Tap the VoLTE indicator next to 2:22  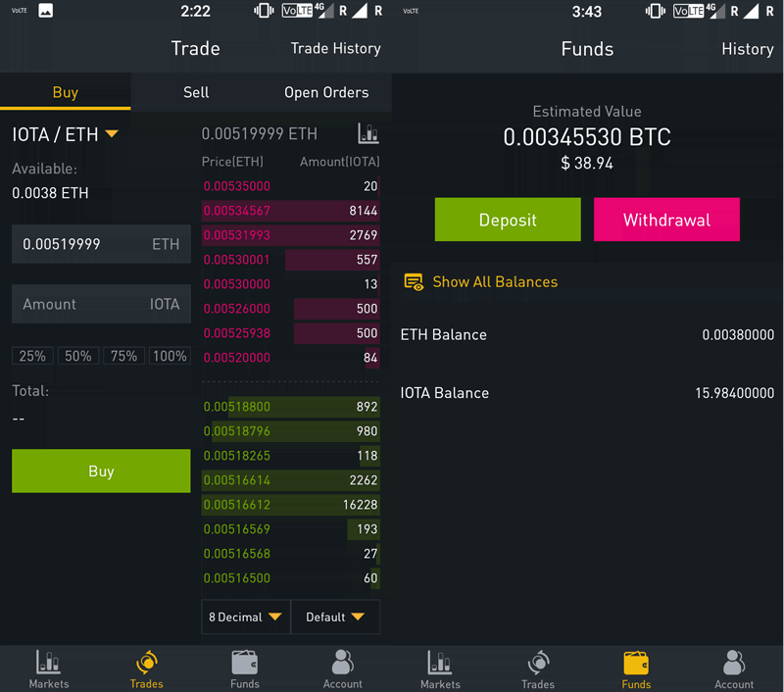coord(297,11)
